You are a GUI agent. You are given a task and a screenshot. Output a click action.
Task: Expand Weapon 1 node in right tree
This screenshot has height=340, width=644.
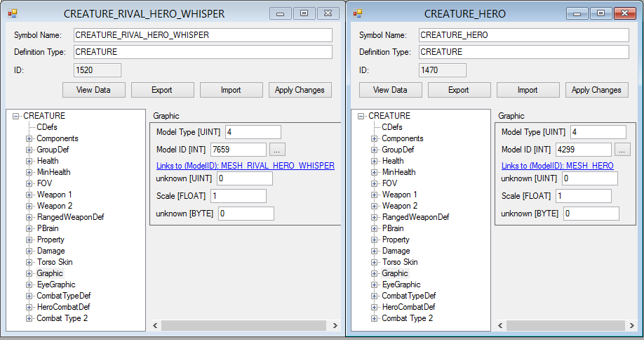(x=375, y=195)
